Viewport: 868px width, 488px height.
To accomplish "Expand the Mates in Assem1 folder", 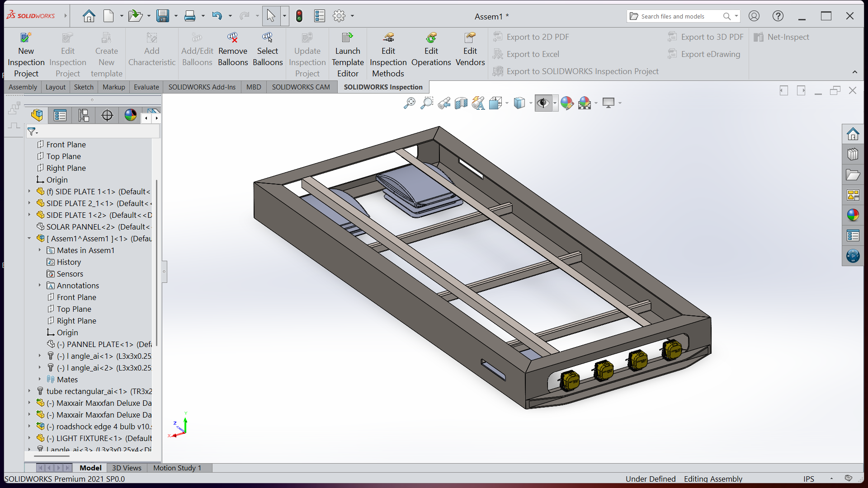I will [40, 250].
